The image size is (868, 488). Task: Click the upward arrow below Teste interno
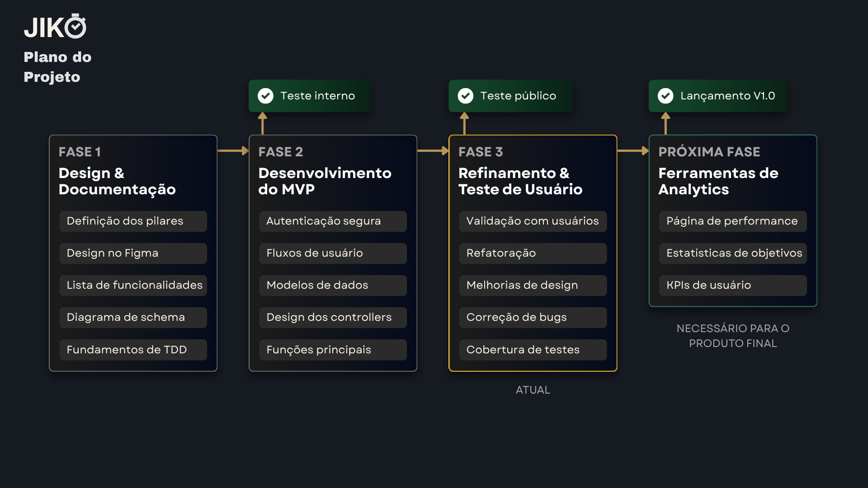262,123
